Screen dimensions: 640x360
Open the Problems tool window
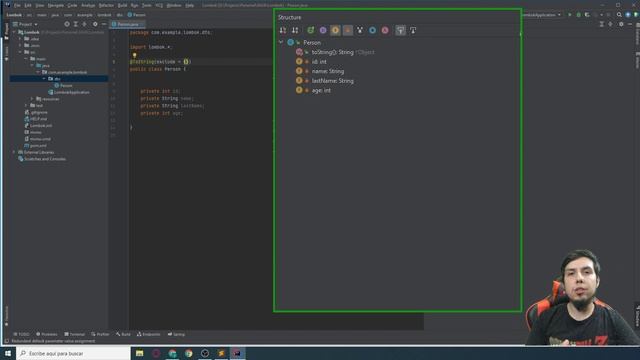(47, 334)
